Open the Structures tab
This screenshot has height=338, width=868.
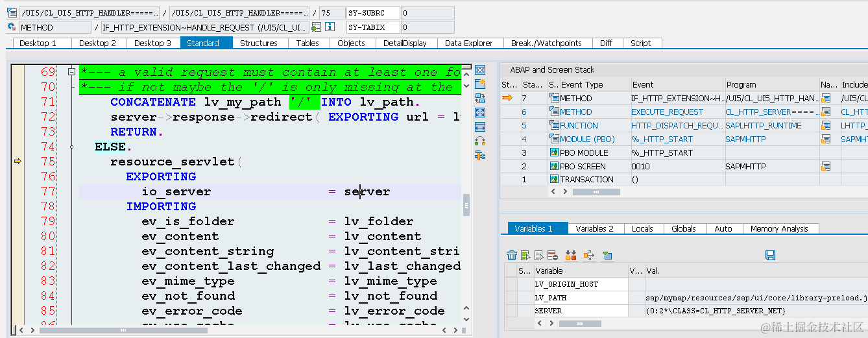[258, 43]
